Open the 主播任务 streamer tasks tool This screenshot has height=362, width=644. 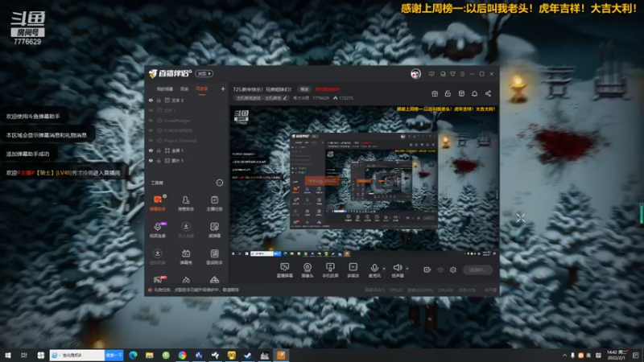(x=214, y=203)
